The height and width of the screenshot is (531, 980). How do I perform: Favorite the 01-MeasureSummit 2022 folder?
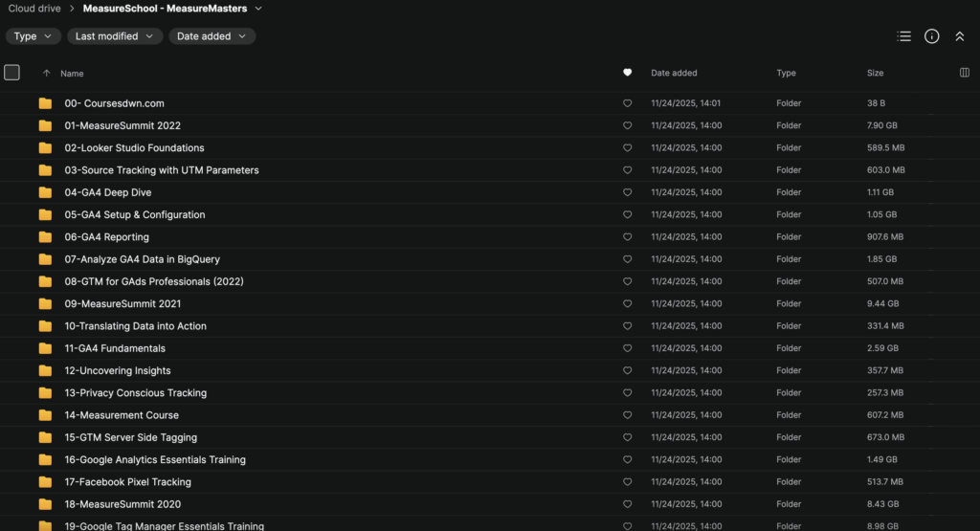click(x=627, y=125)
